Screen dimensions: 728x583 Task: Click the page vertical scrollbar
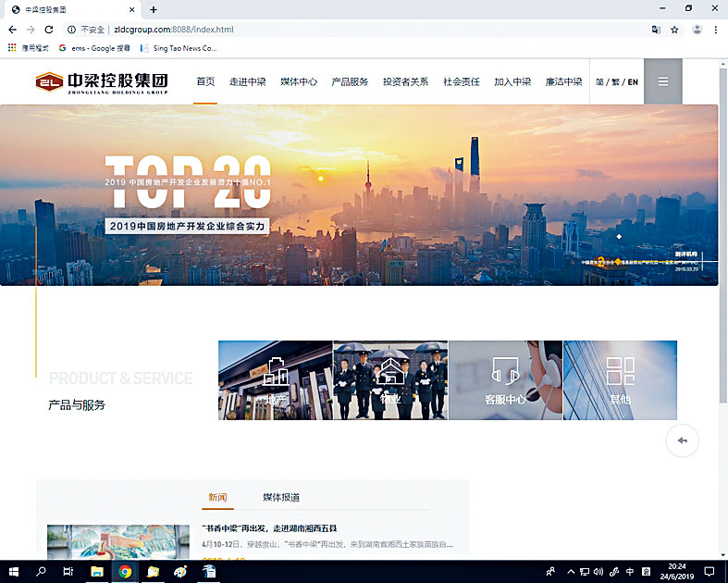[x=722, y=235]
